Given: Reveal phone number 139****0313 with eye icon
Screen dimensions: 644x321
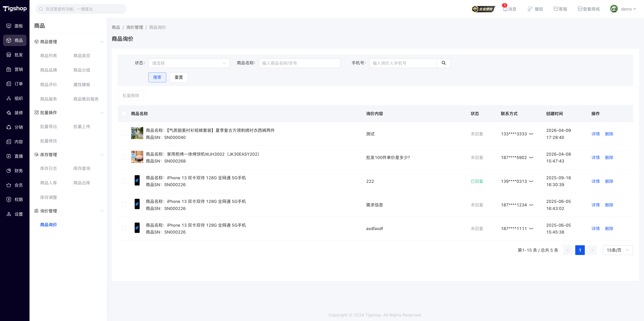Looking at the screenshot, I should 531,181.
